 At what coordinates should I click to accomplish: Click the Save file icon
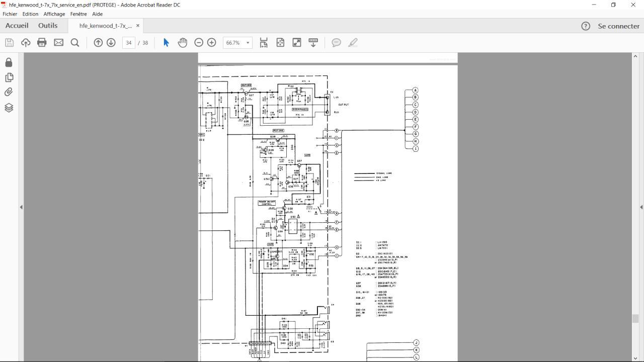tap(9, 43)
